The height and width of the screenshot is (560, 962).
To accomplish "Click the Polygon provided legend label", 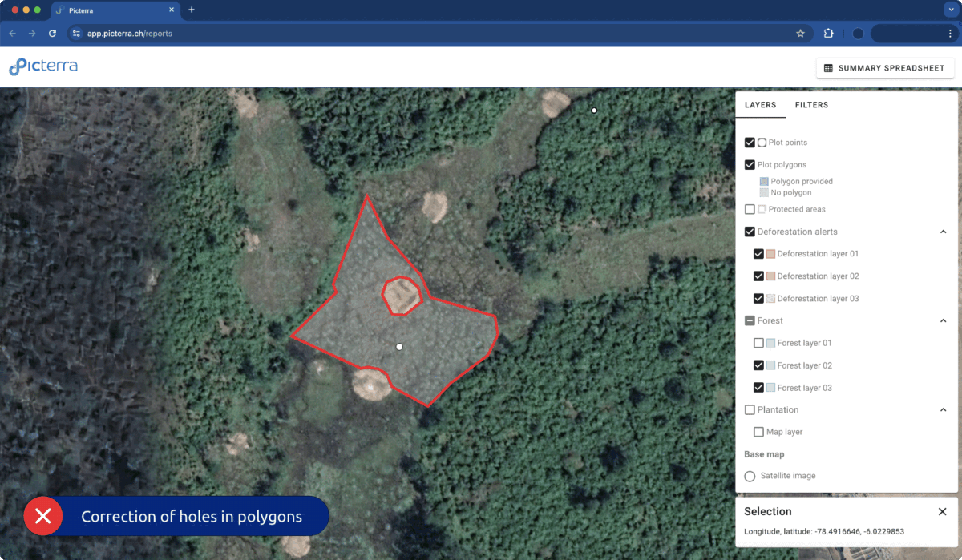I will pos(802,182).
